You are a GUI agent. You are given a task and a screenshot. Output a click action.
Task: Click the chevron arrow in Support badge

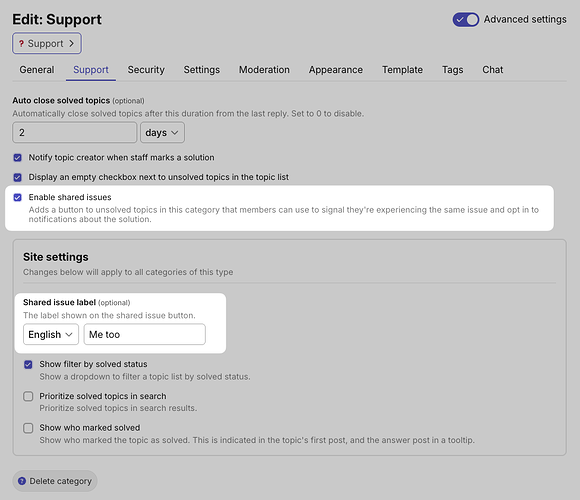coord(71,44)
